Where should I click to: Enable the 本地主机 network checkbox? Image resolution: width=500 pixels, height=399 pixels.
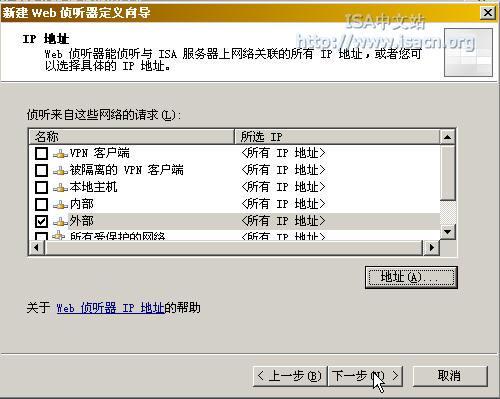41,187
